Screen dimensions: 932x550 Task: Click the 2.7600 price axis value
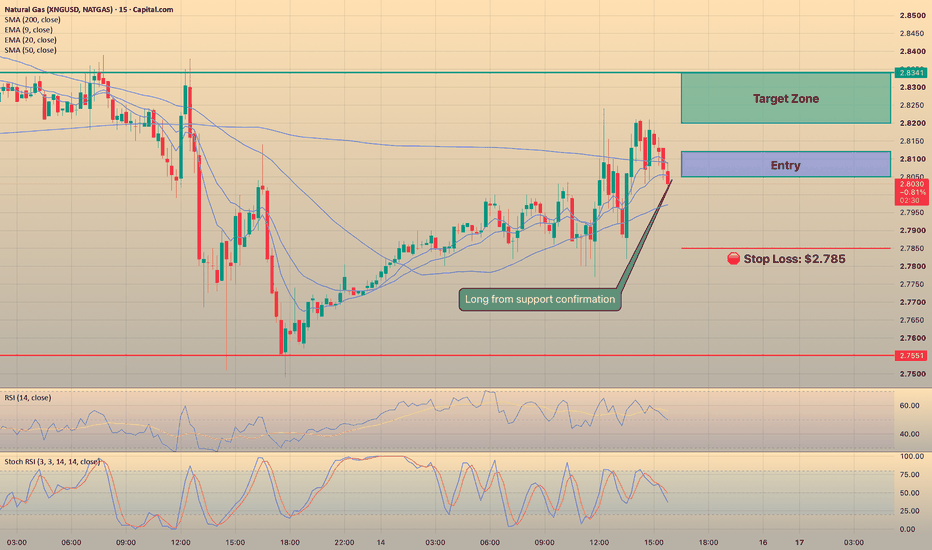coord(912,338)
